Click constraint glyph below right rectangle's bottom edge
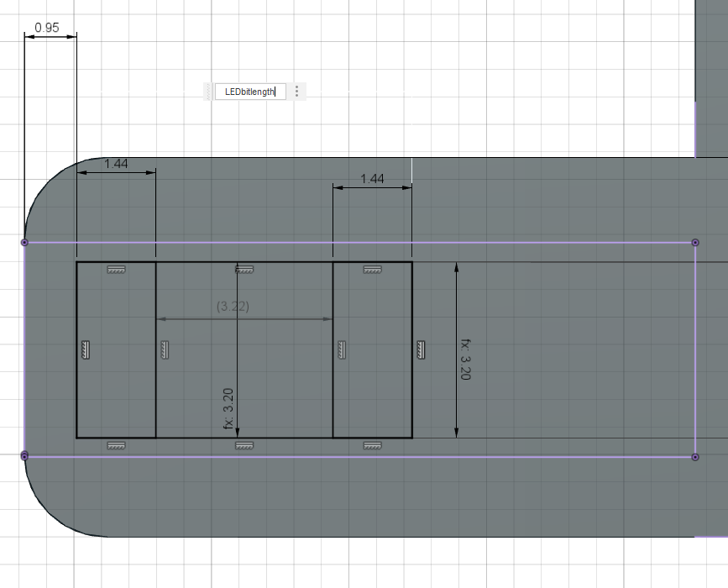The width and height of the screenshot is (728, 588). coord(372,445)
